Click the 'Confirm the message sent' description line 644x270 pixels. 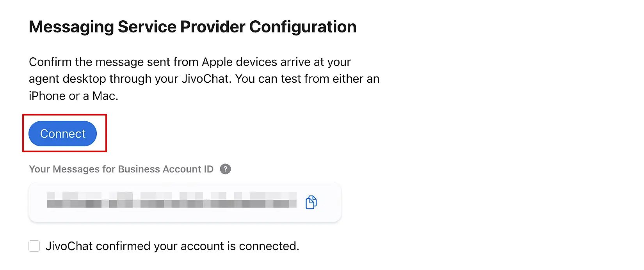coord(190,62)
